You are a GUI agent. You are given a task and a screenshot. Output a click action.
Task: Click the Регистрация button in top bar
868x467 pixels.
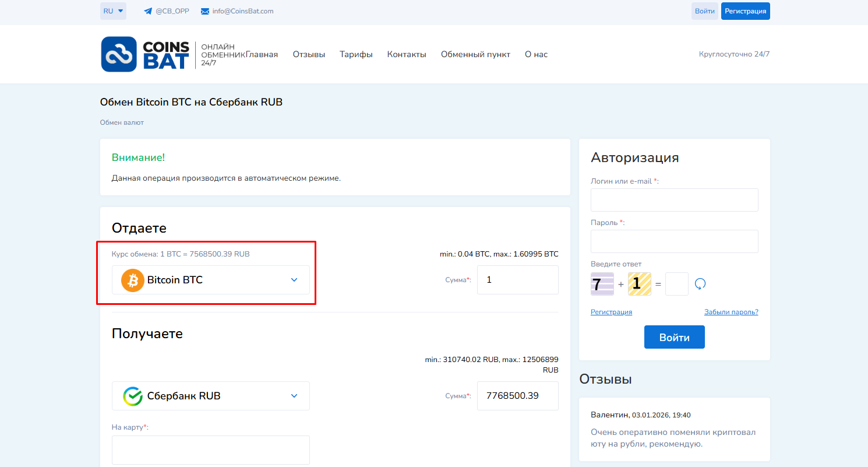point(745,11)
